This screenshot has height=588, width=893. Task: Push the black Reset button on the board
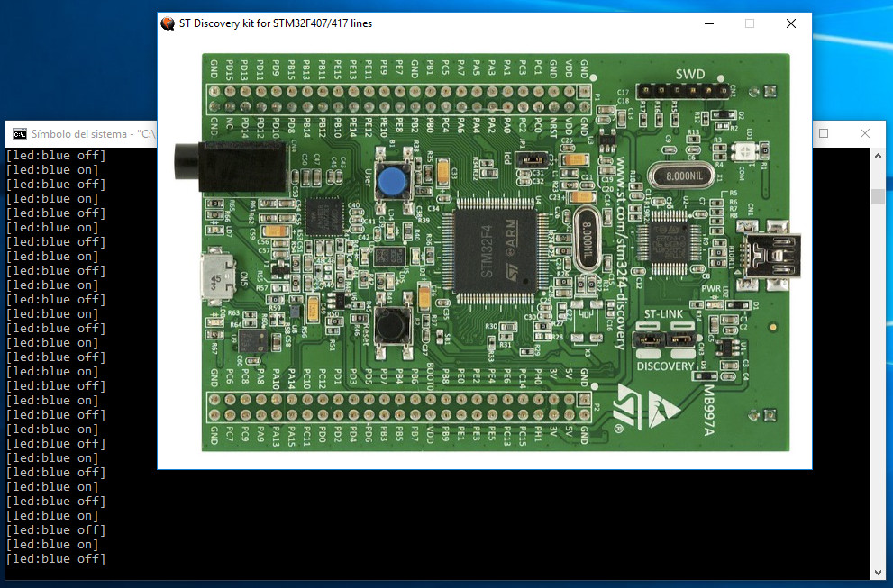click(x=392, y=325)
